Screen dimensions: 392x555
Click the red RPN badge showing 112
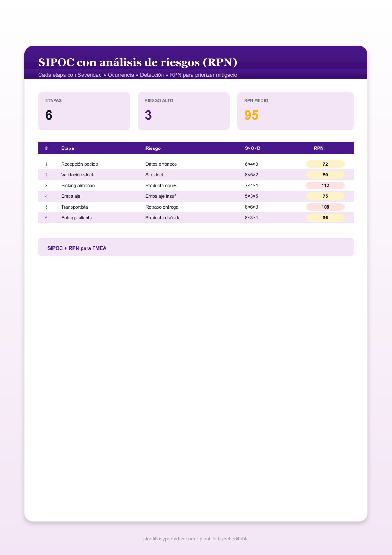click(x=325, y=186)
